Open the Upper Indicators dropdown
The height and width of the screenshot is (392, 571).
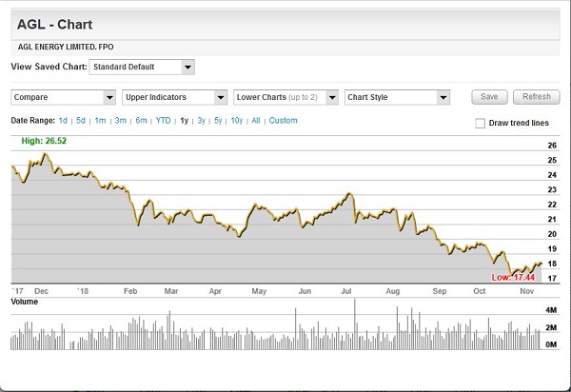174,97
